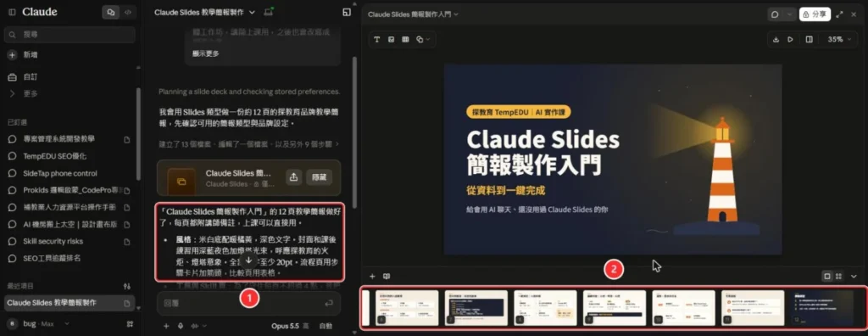Click the computer status icon beside the chat title
868x336 pixels.
click(269, 12)
